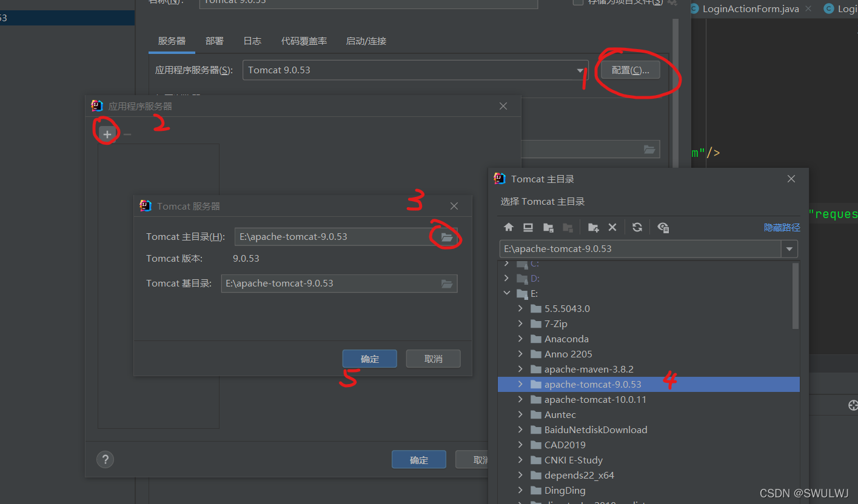858x504 pixels.
Task: Switch to the 代码覆盖率 tab
Action: [x=304, y=41]
